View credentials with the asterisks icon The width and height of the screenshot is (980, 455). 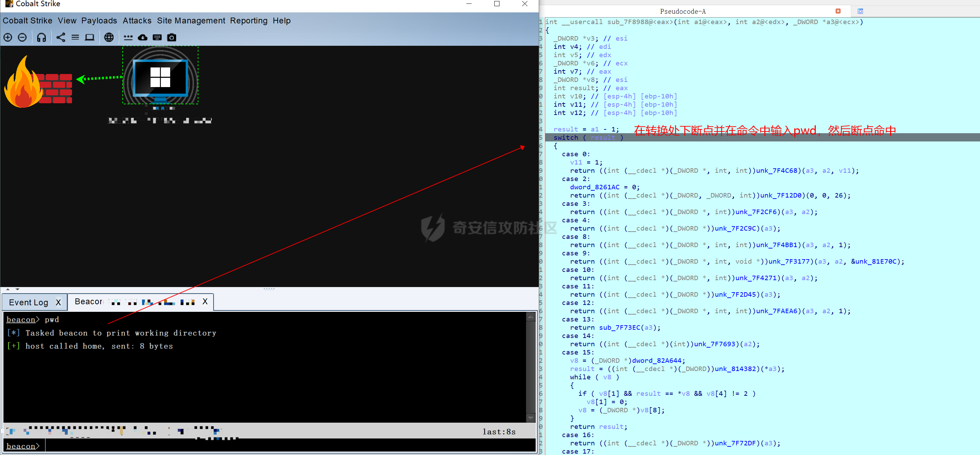pyautogui.click(x=128, y=37)
